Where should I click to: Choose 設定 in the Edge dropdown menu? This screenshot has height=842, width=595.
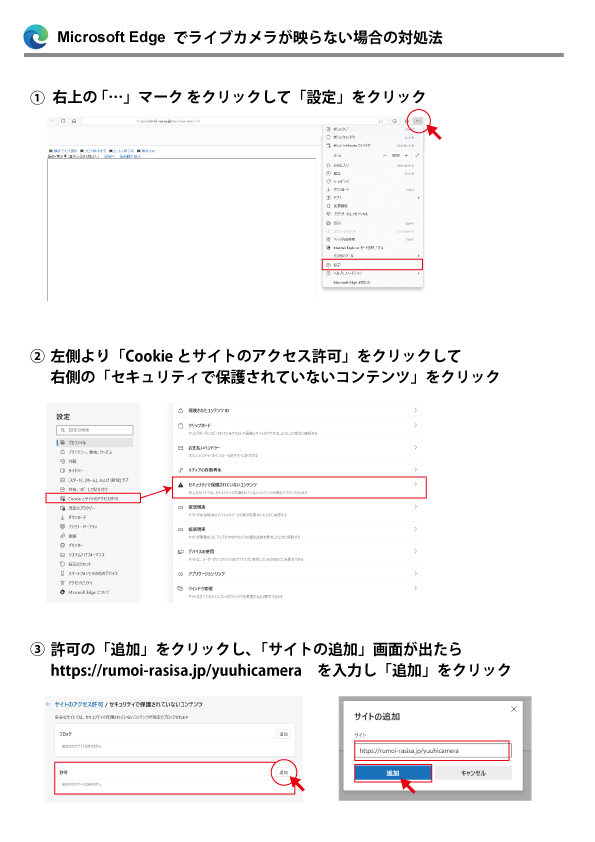click(372, 265)
